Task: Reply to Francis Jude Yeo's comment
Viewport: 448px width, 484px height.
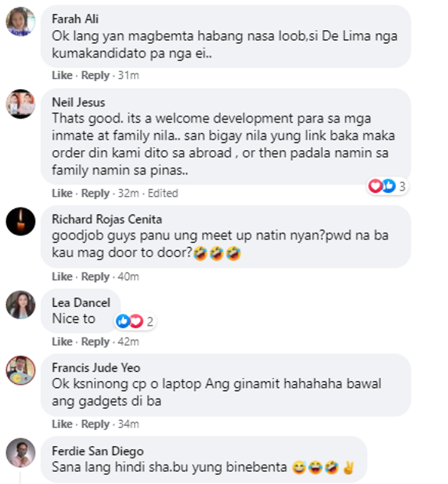Action: click(95, 424)
